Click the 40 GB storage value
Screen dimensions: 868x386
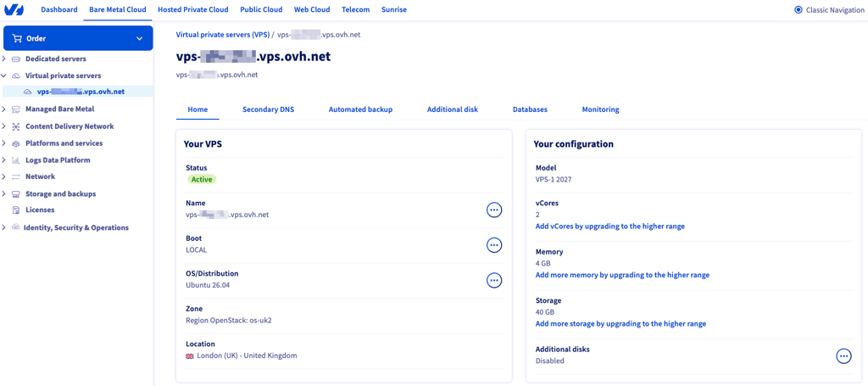pyautogui.click(x=545, y=312)
